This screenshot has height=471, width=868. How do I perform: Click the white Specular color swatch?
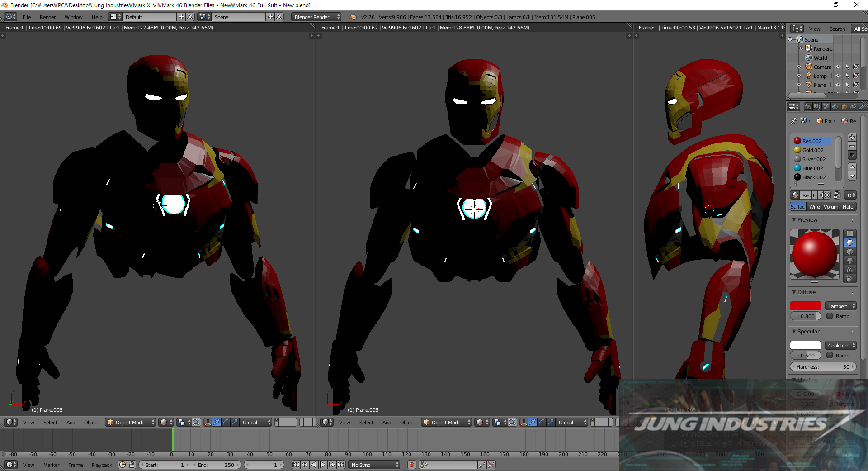pos(805,345)
